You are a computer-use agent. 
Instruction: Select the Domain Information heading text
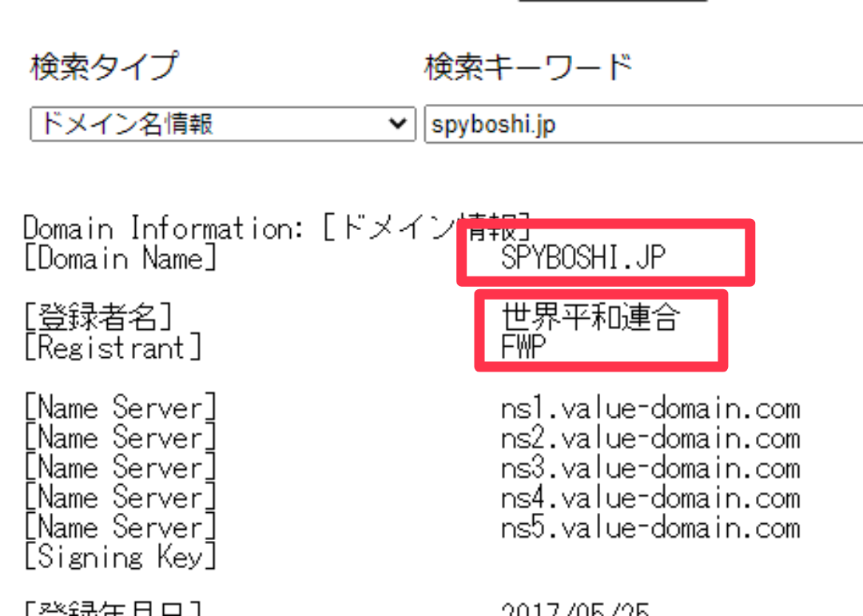(276, 228)
